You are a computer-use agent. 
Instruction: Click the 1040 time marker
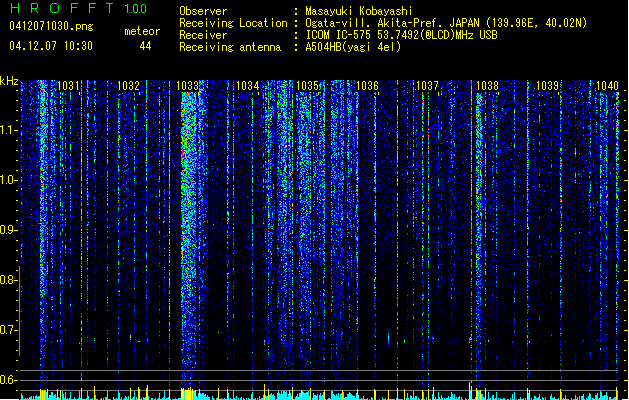coord(607,86)
